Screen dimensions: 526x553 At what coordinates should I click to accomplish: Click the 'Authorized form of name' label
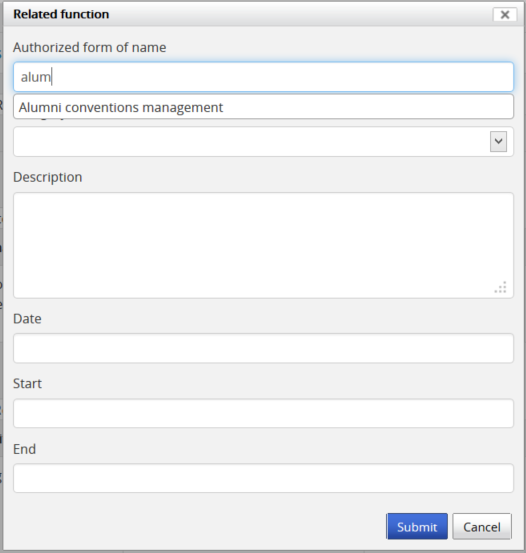90,47
